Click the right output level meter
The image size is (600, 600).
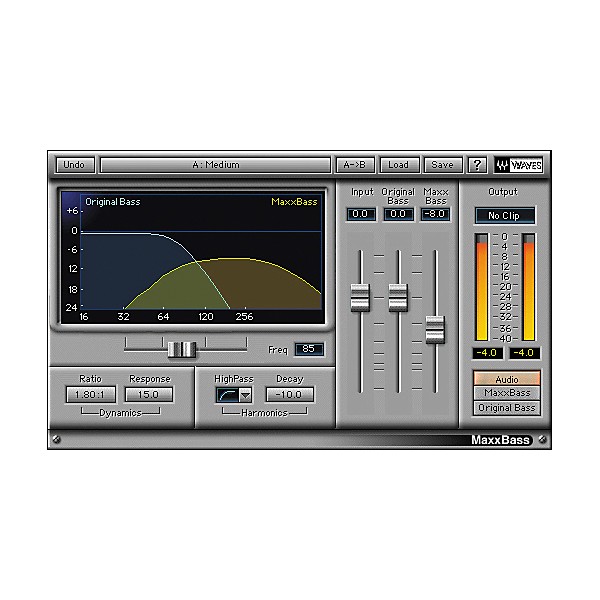click(x=528, y=287)
